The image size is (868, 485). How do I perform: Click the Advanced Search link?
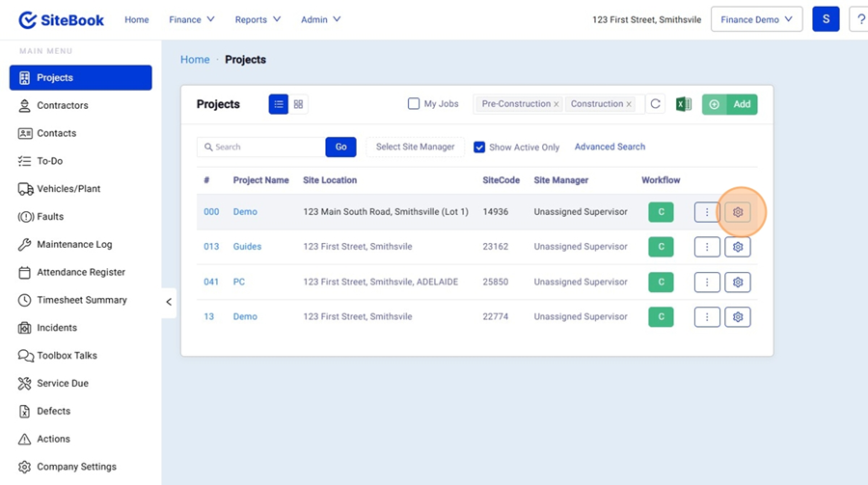(610, 147)
